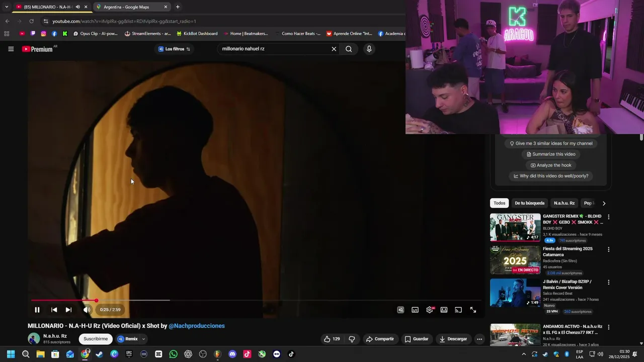Run search with magnifier button
The image size is (644, 362).
[349, 49]
